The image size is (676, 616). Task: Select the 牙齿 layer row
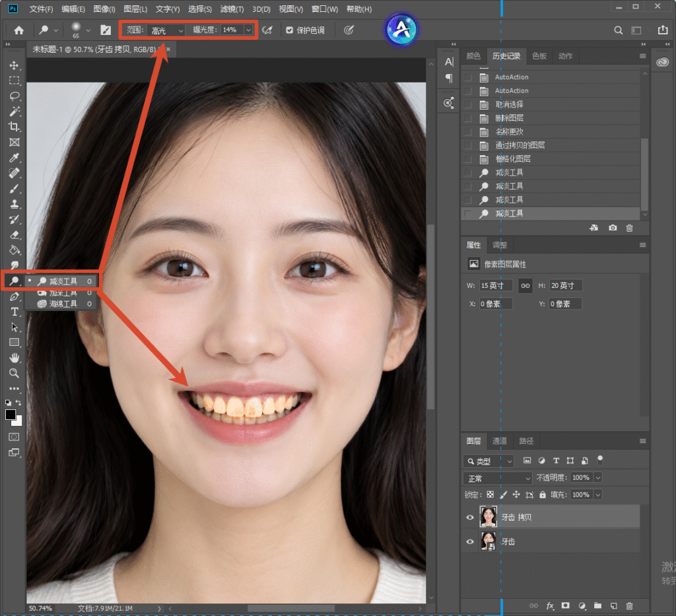pos(550,542)
